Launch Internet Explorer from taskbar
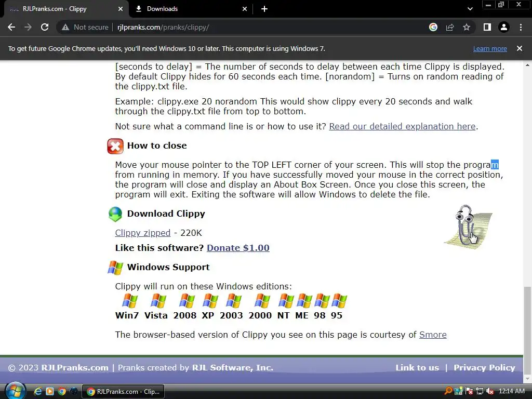The image size is (532, 399). tap(37, 391)
